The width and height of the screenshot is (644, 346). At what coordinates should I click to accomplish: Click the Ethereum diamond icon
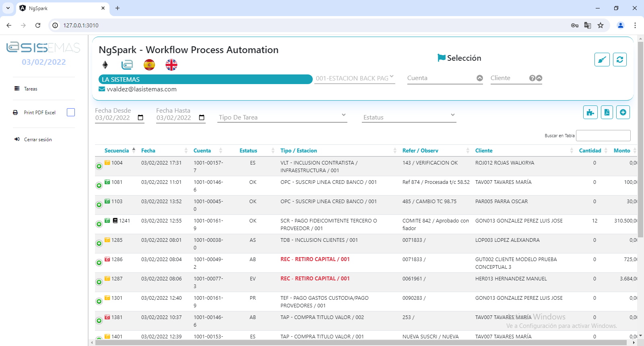(105, 65)
